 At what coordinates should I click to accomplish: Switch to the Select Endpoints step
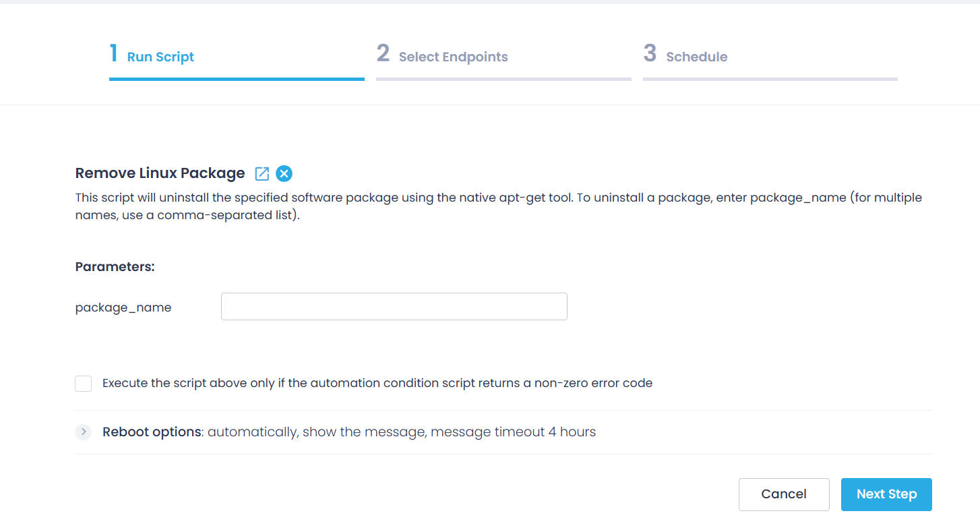click(x=452, y=57)
